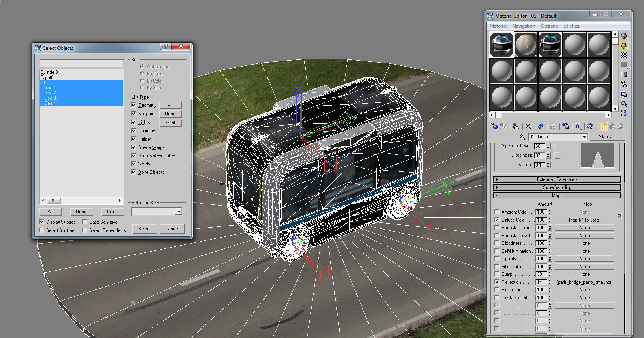Toggle Space Warps checkbox
Image resolution: width=644 pixels, height=338 pixels.
pyautogui.click(x=134, y=147)
